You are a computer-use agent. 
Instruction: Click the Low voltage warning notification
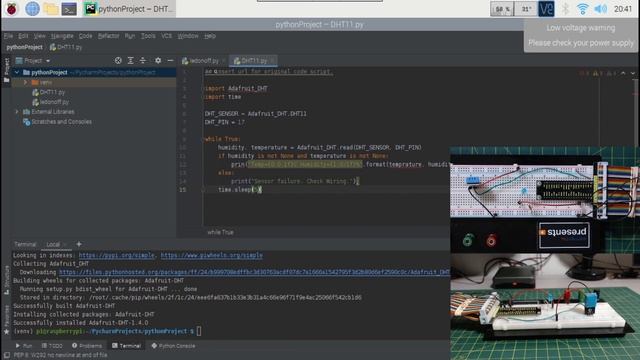[x=580, y=36]
